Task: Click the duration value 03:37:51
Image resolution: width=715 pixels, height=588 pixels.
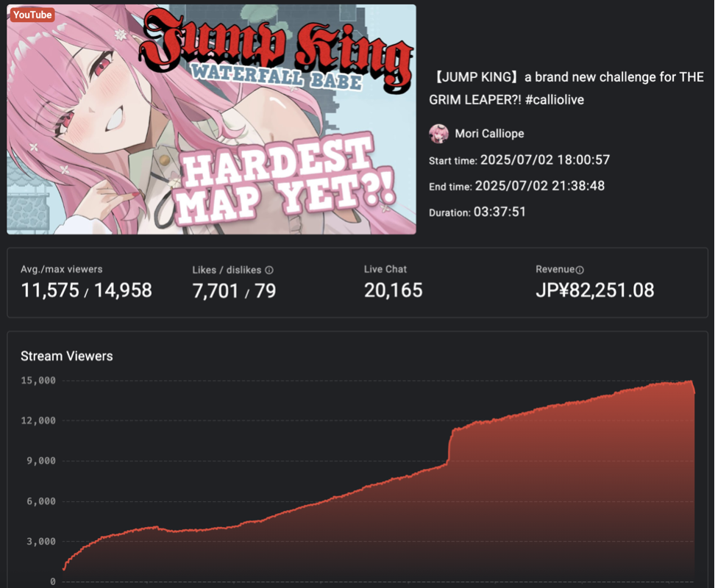Action: (499, 212)
